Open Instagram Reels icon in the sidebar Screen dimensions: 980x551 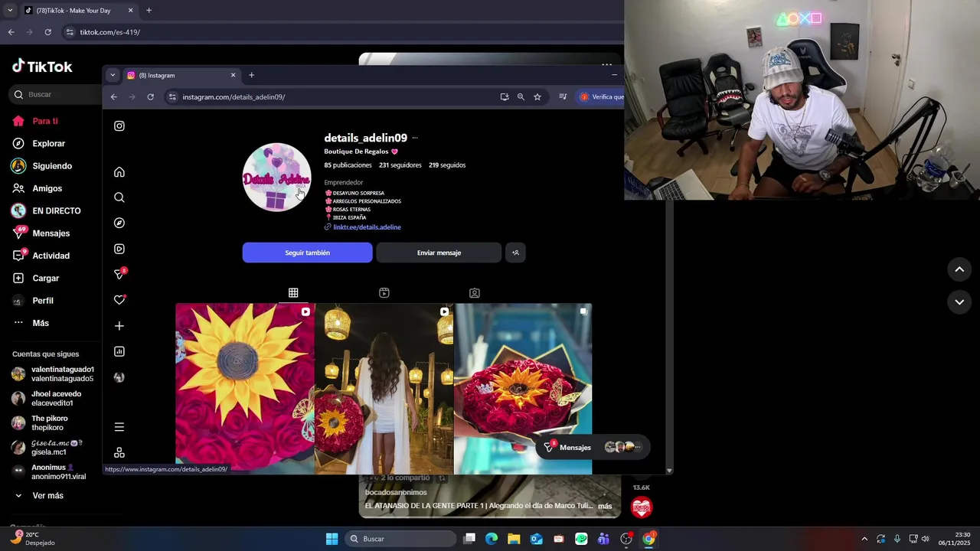tap(119, 249)
